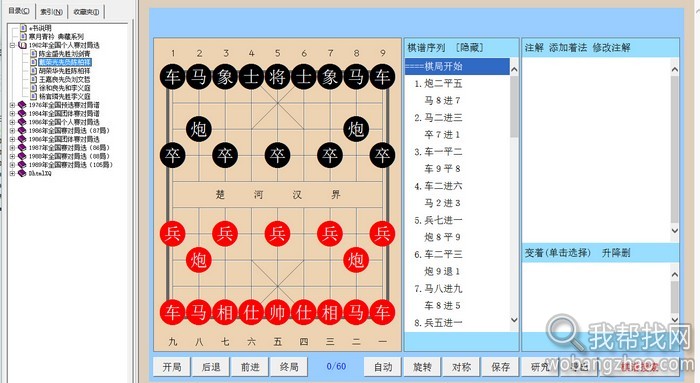Click the red soldier 兵 on file 五
700x383 pixels.
pos(277,233)
